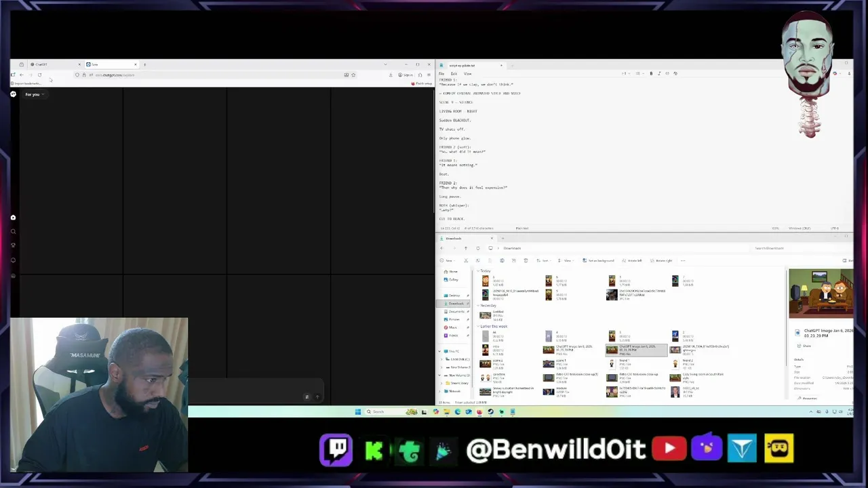Click the Copy icon in Explorer
The width and height of the screenshot is (868, 488).
pos(477,261)
